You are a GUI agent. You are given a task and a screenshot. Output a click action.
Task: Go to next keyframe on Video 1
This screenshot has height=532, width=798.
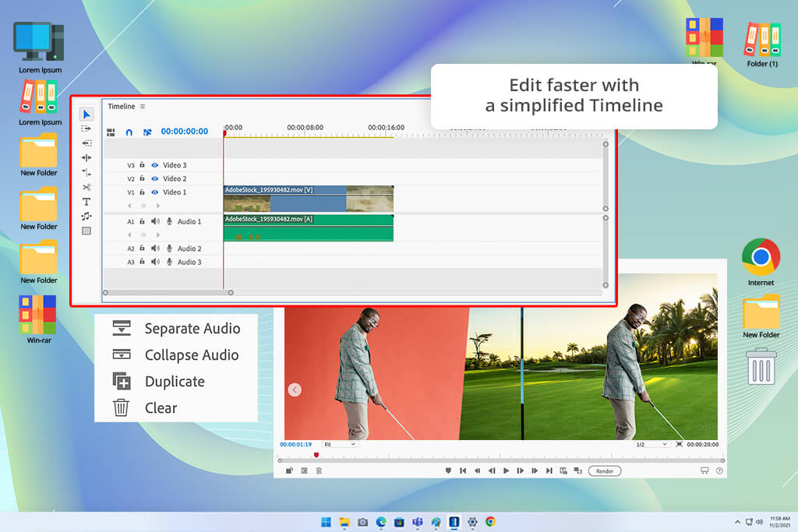click(x=157, y=206)
